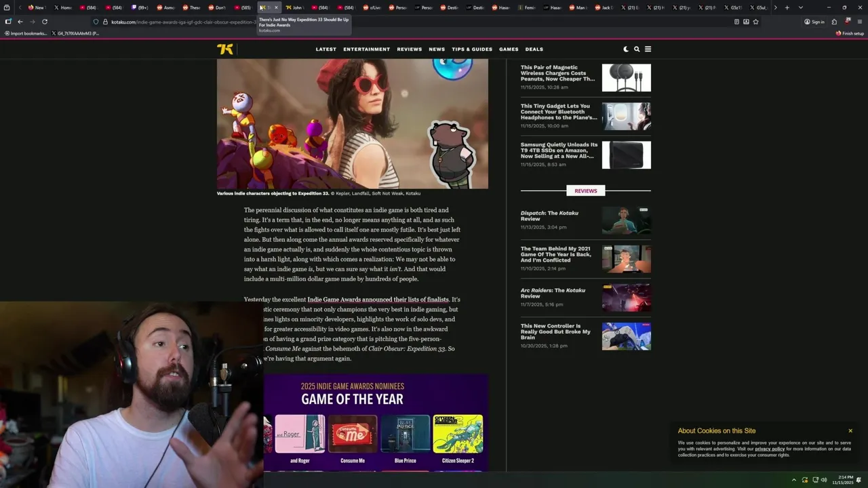Open Firefox application menu
Screen dimensions: 868x488
coord(860,22)
